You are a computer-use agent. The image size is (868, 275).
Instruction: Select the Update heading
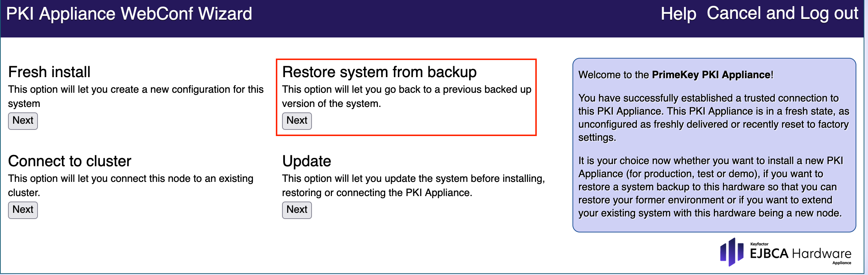[306, 161]
